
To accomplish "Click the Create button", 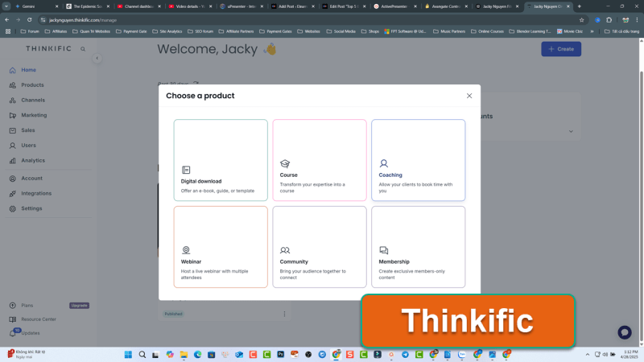I will [x=561, y=49].
